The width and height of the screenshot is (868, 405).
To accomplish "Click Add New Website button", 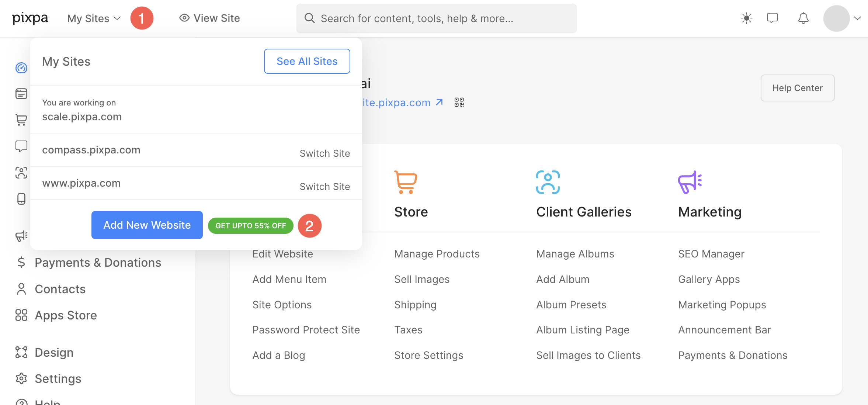I will click(147, 225).
